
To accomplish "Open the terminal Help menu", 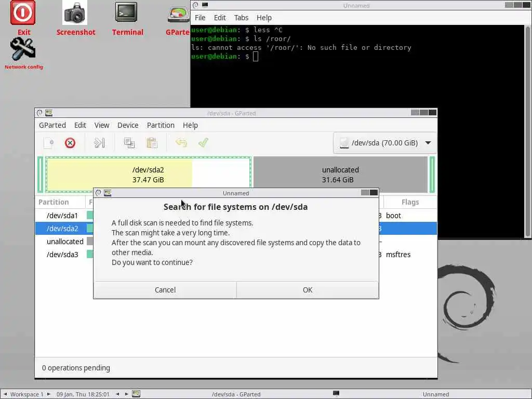I will click(264, 18).
